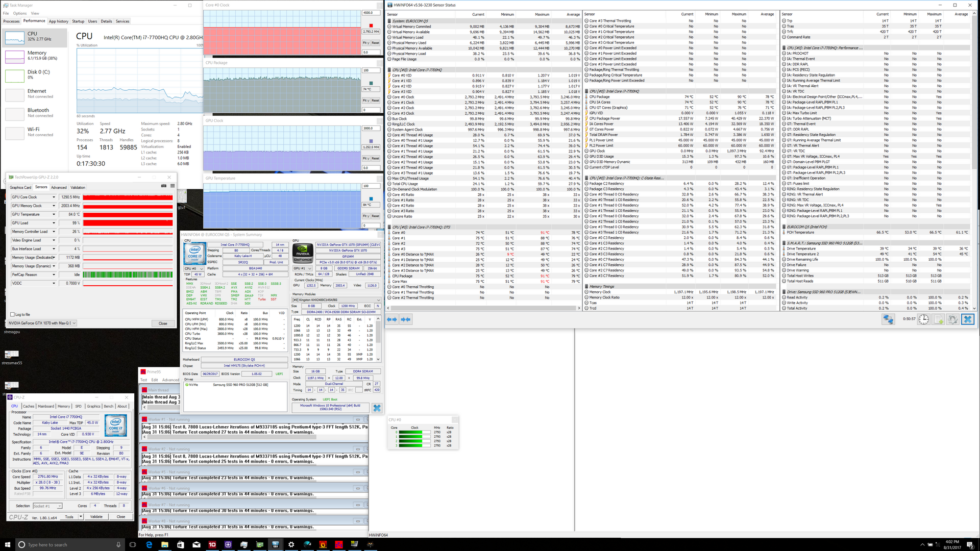Open CPU-Z Mainboard tab

45,406
